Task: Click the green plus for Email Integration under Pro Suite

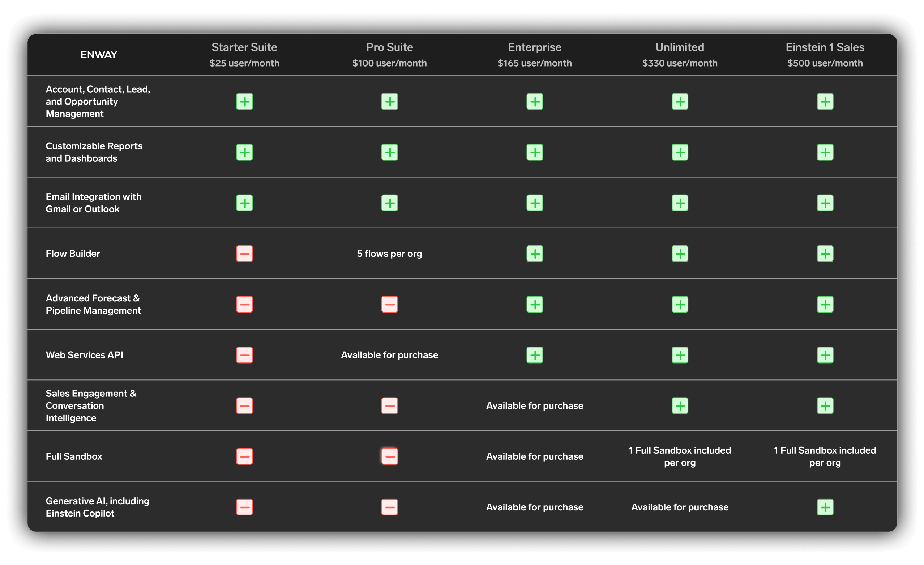Action: (x=390, y=203)
